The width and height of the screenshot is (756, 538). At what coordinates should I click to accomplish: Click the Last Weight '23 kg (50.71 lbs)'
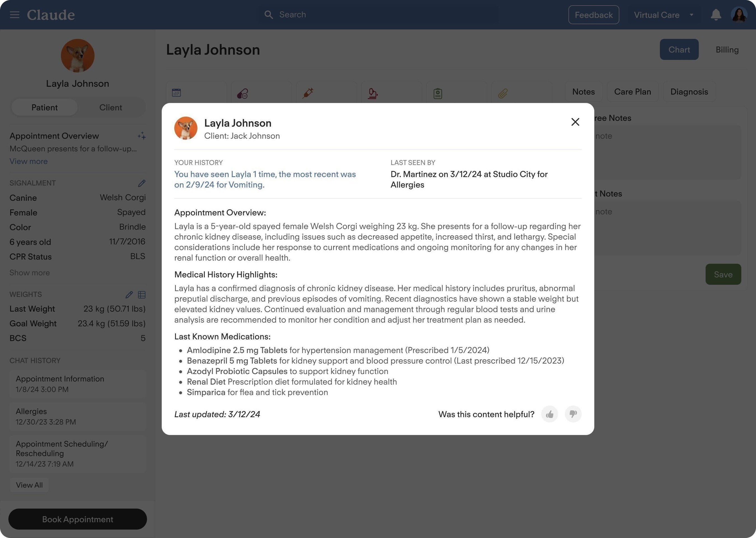pyautogui.click(x=115, y=309)
